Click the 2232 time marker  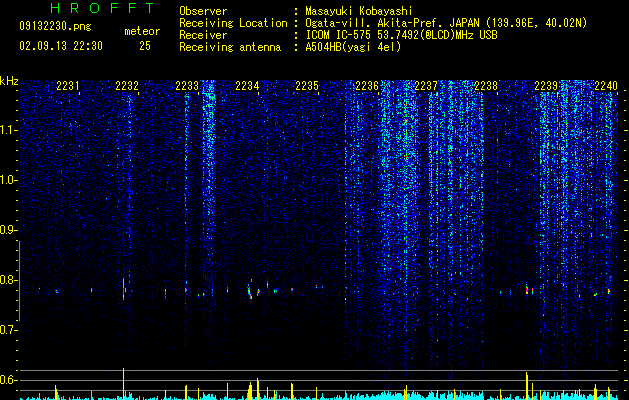point(127,85)
